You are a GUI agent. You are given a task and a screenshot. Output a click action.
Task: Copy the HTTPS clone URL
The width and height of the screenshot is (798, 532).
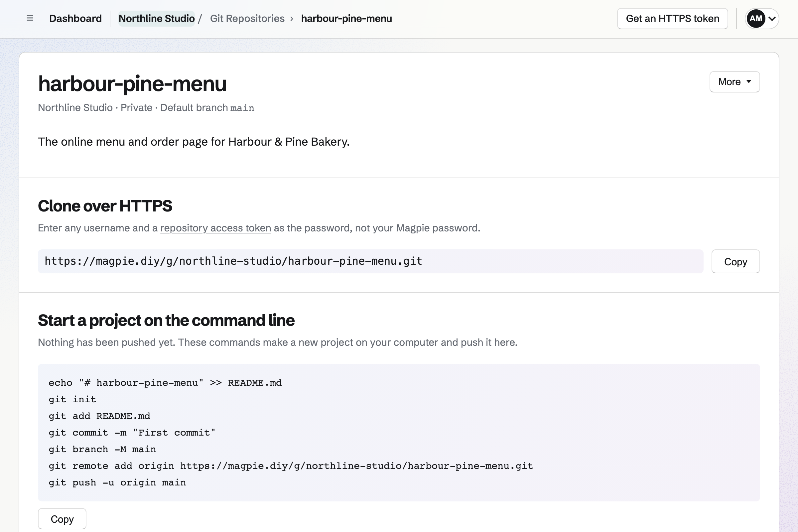click(735, 262)
